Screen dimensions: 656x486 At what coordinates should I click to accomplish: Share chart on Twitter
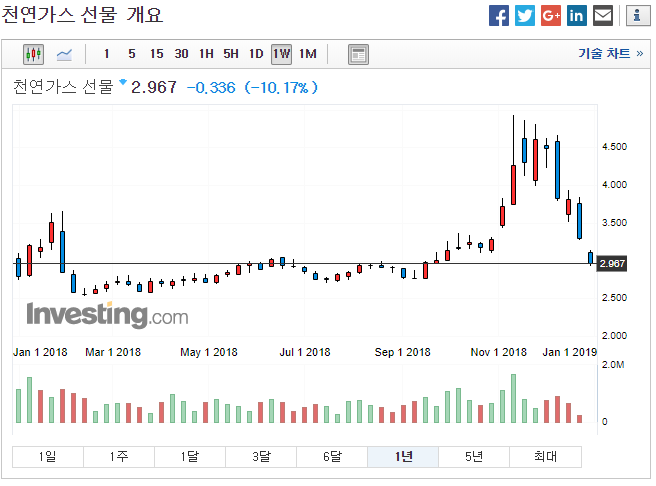525,15
